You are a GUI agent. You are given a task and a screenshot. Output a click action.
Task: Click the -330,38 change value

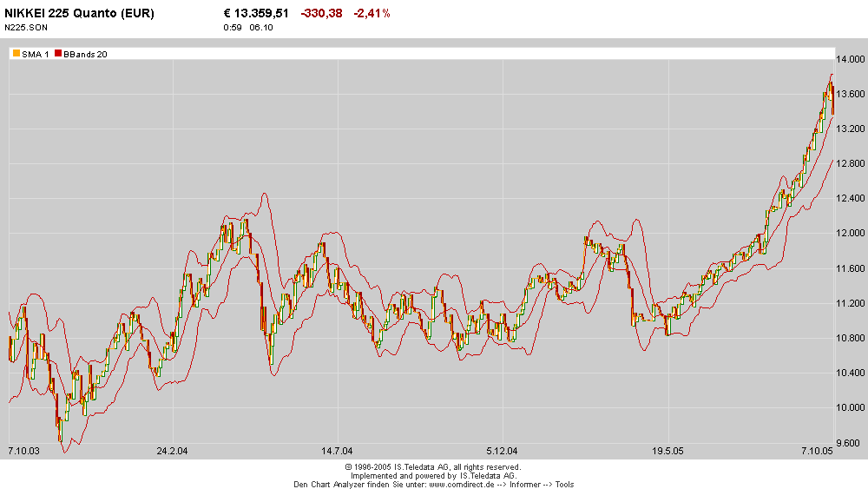(x=322, y=13)
